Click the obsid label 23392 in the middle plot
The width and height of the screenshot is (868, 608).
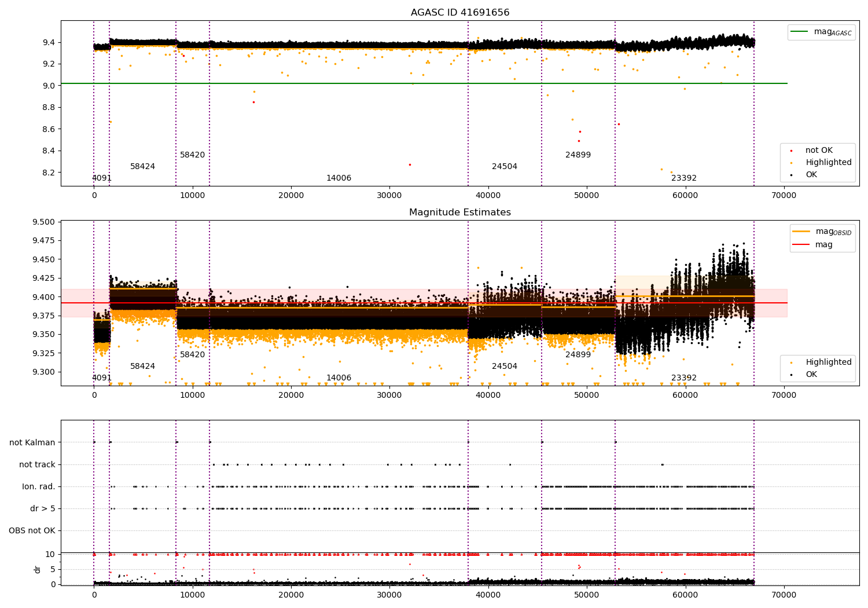684,378
